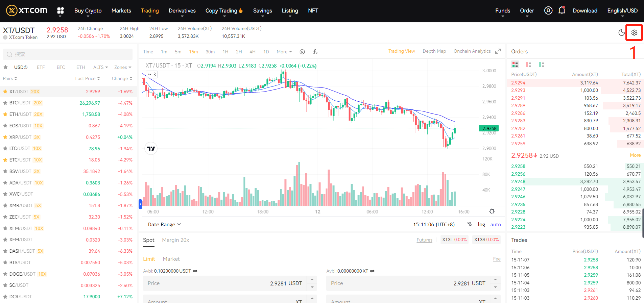Open the notifications bell

(562, 10)
